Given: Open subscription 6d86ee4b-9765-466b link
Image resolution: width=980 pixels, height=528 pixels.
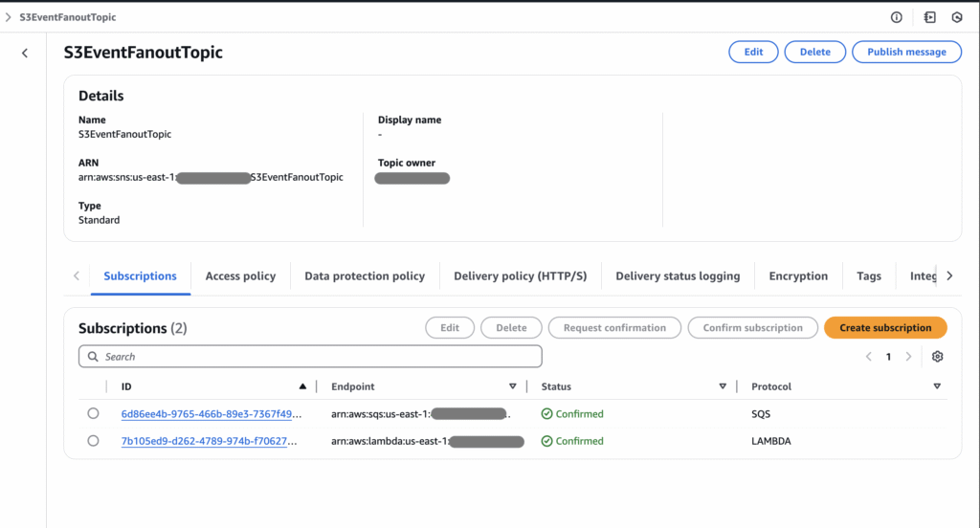Looking at the screenshot, I should pos(212,413).
